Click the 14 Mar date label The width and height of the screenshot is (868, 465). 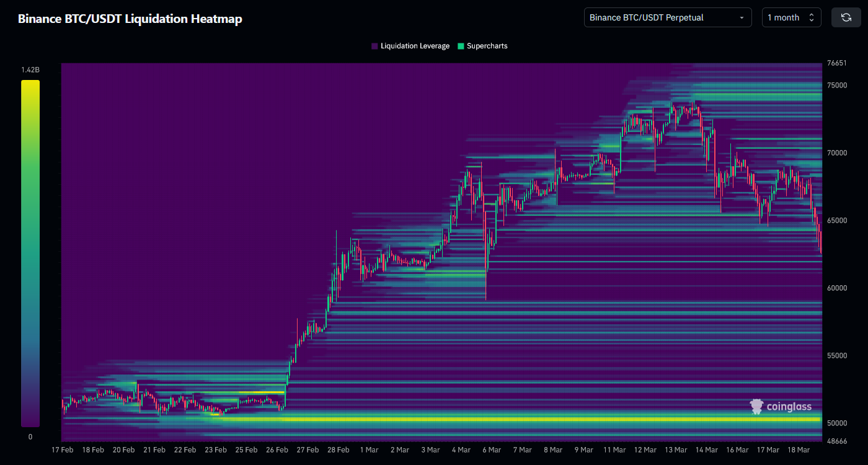(707, 450)
